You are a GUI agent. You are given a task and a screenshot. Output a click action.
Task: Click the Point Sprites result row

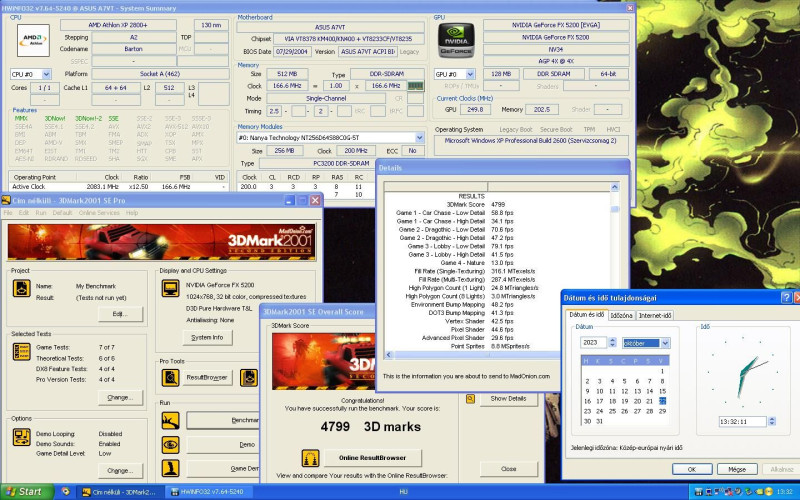click(x=497, y=346)
